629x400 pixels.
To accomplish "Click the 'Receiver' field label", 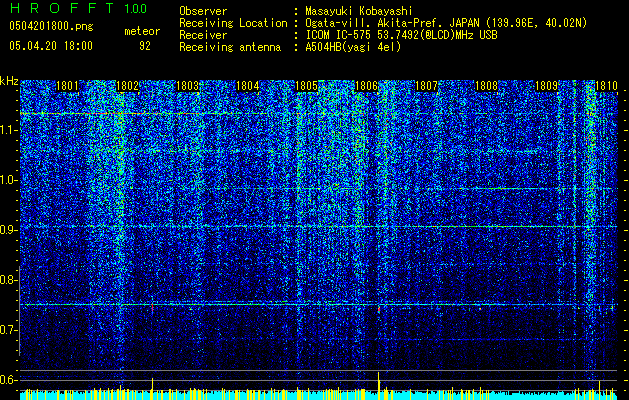I will [203, 35].
